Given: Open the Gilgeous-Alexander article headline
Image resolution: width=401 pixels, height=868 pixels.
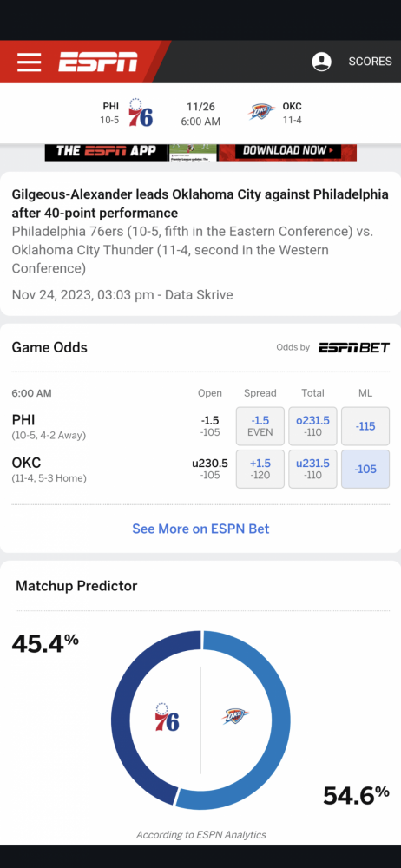Looking at the screenshot, I should tap(200, 204).
